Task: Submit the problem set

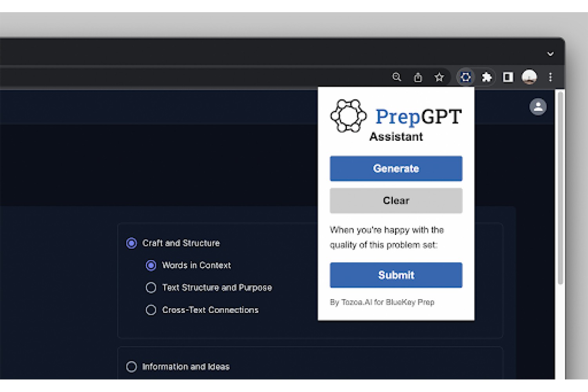Action: click(396, 275)
